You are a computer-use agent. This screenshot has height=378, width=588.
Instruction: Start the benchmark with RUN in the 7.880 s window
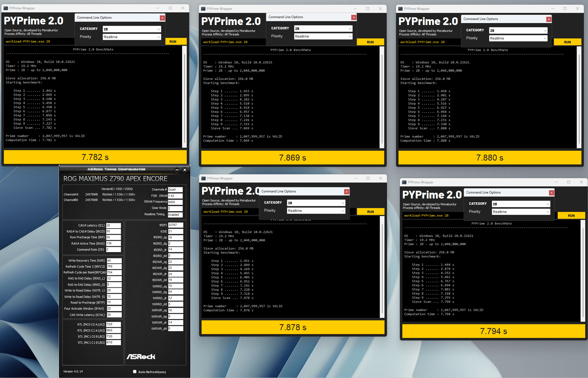pyautogui.click(x=567, y=42)
